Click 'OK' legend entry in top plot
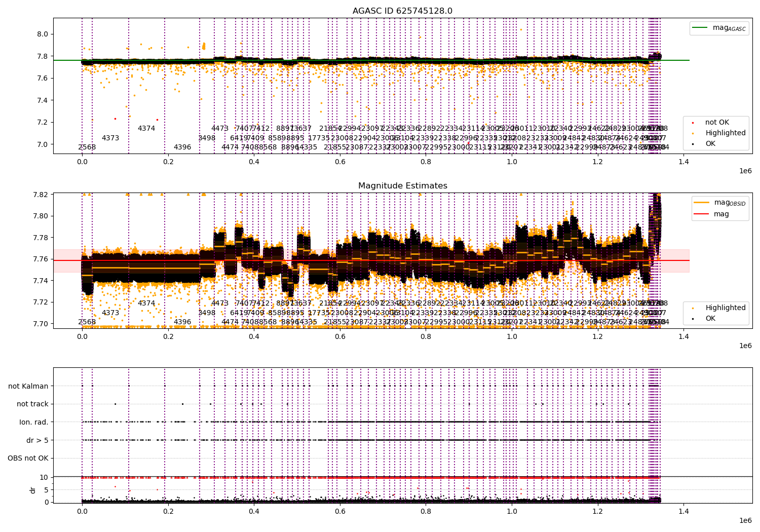The height and width of the screenshot is (532, 760). [x=710, y=144]
